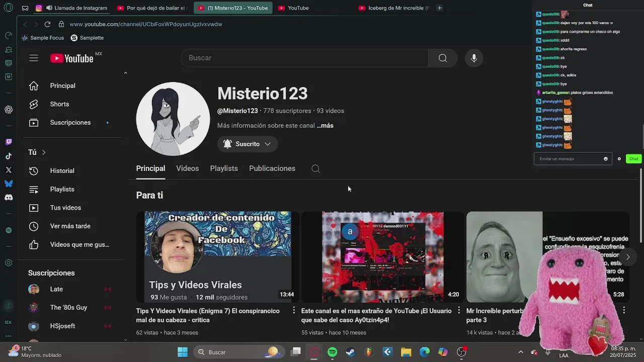Search within the Misterio123 channel via magnifier icon

pos(315,168)
